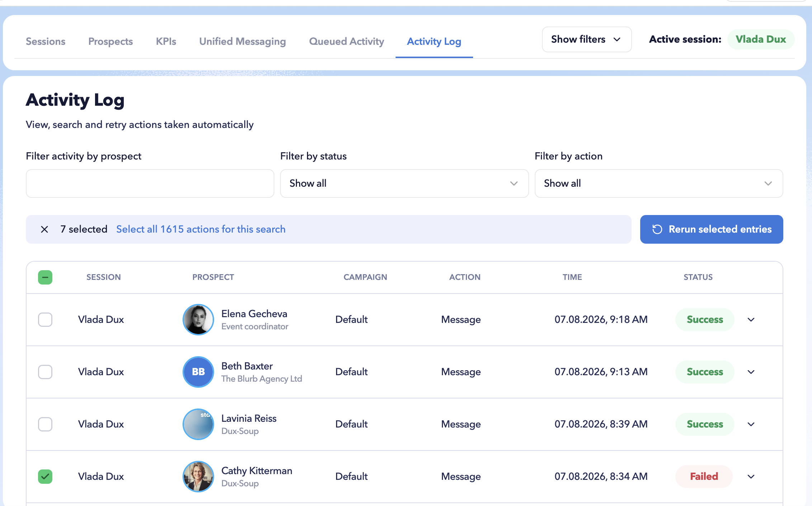812x506 pixels.
Task: Check the Elena Gecheva row checkbox
Action: pos(45,320)
